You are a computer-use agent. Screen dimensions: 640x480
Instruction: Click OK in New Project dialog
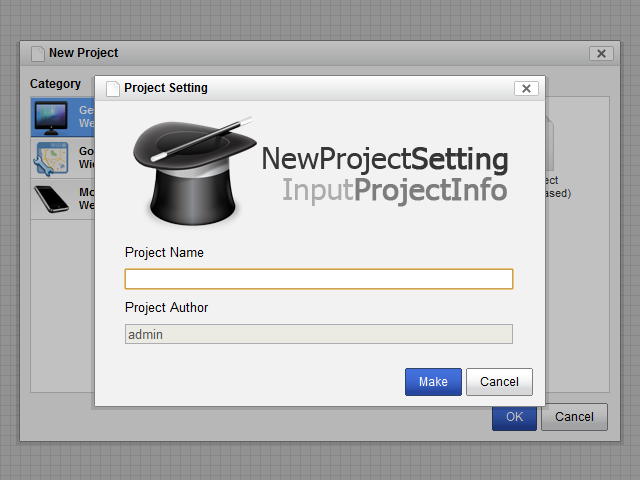pyautogui.click(x=514, y=417)
